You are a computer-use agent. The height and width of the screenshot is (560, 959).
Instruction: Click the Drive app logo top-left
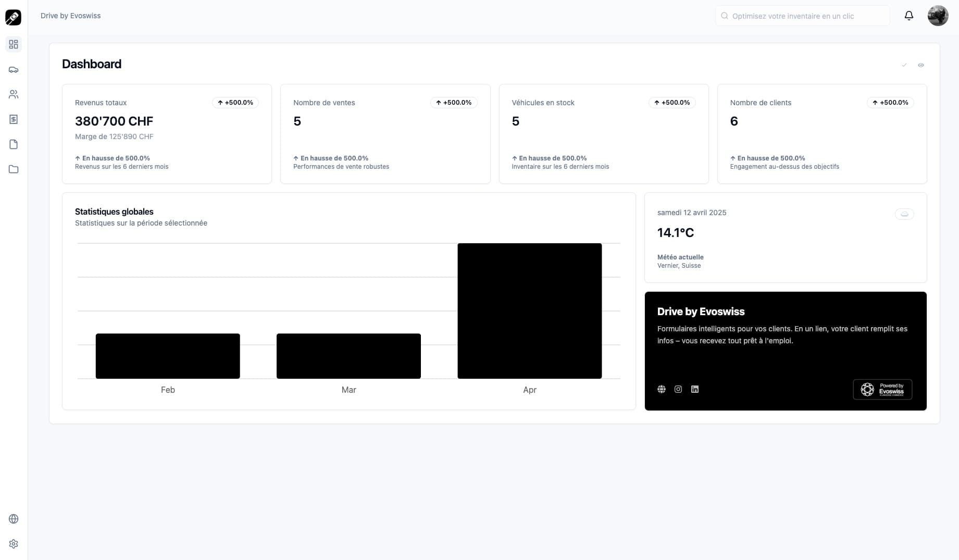click(13, 17)
